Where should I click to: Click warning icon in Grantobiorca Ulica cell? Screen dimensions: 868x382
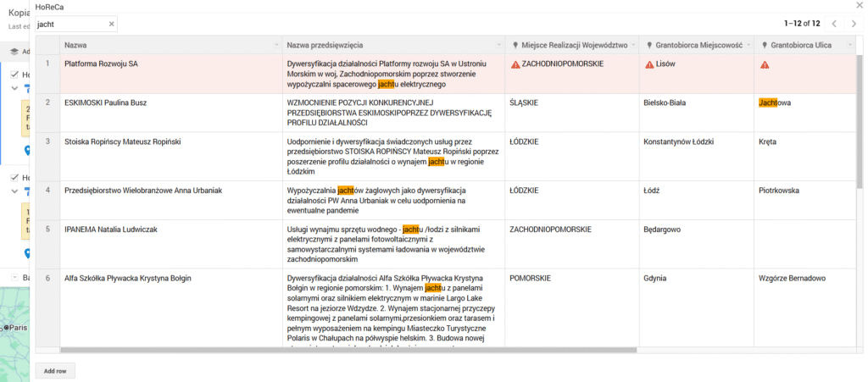[765, 64]
